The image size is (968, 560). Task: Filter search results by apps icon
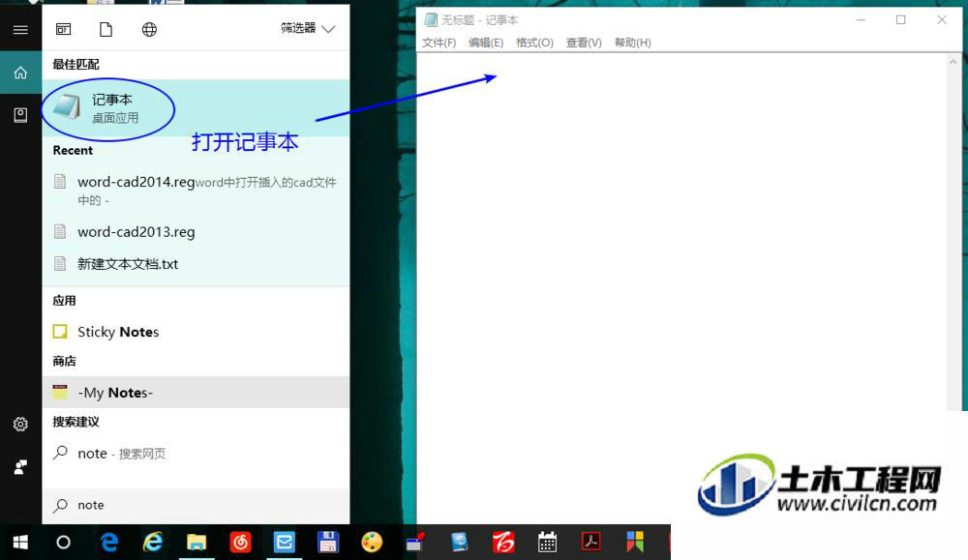(x=64, y=29)
